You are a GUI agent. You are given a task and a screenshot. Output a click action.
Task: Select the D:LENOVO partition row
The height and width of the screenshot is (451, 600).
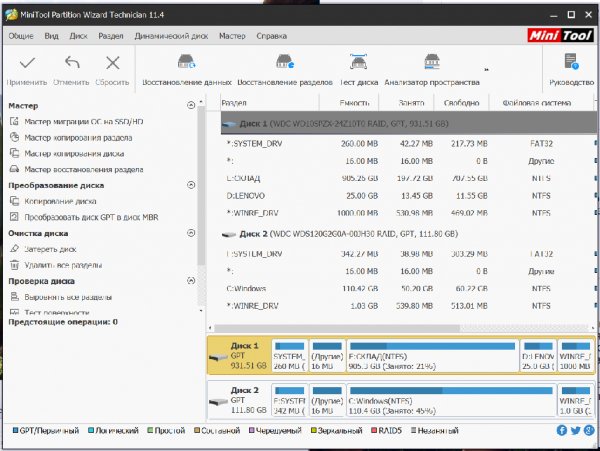pos(409,196)
